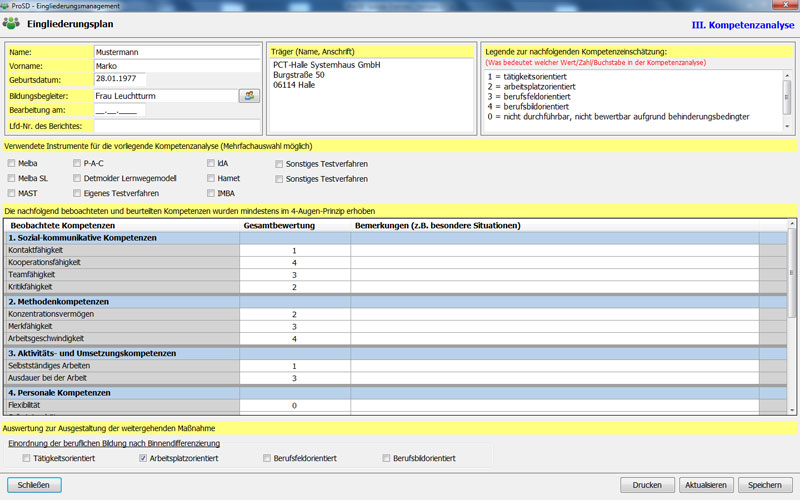Open the Bildungsbegleiter selection icon button
This screenshot has width=800, height=500.
[x=248, y=95]
